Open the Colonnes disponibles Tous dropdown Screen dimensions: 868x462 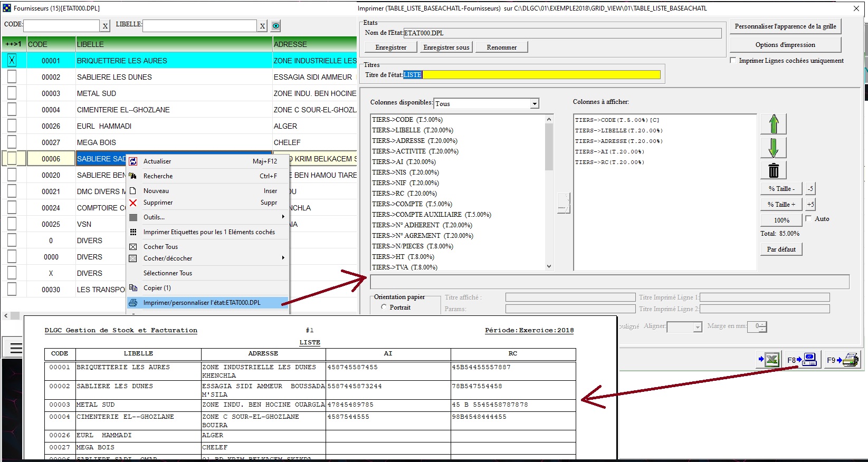(x=535, y=104)
